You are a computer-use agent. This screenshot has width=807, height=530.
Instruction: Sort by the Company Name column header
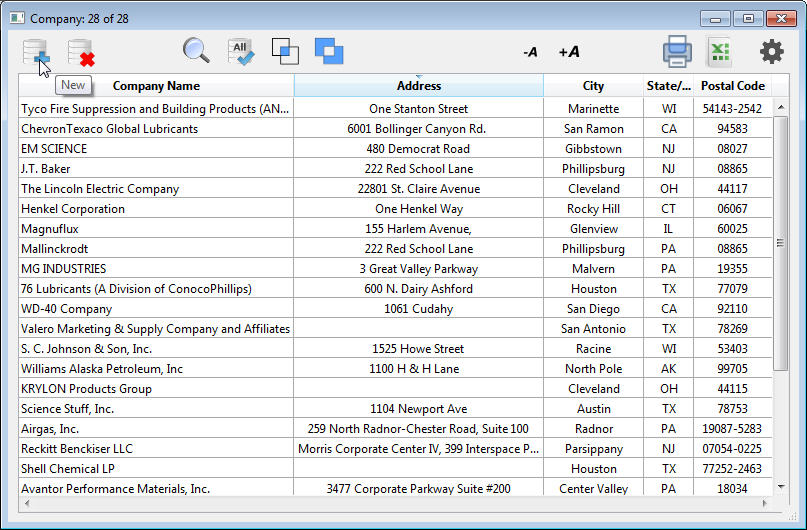coord(156,86)
